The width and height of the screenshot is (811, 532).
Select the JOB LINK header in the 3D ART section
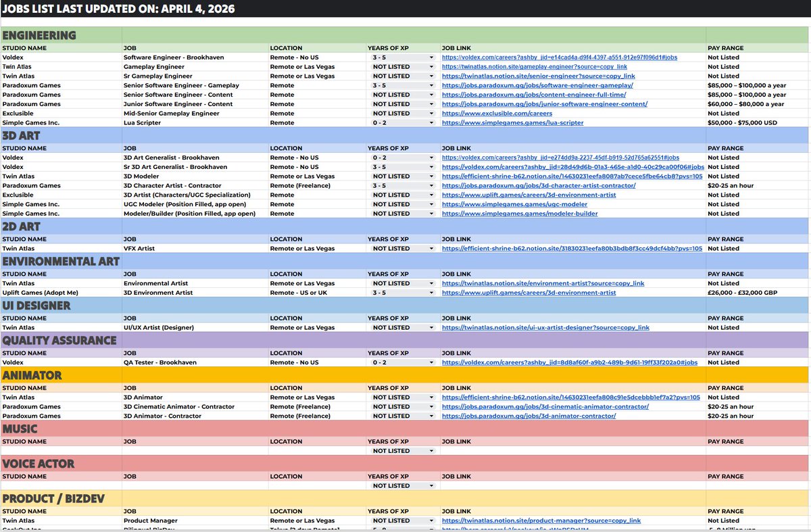[x=456, y=148]
